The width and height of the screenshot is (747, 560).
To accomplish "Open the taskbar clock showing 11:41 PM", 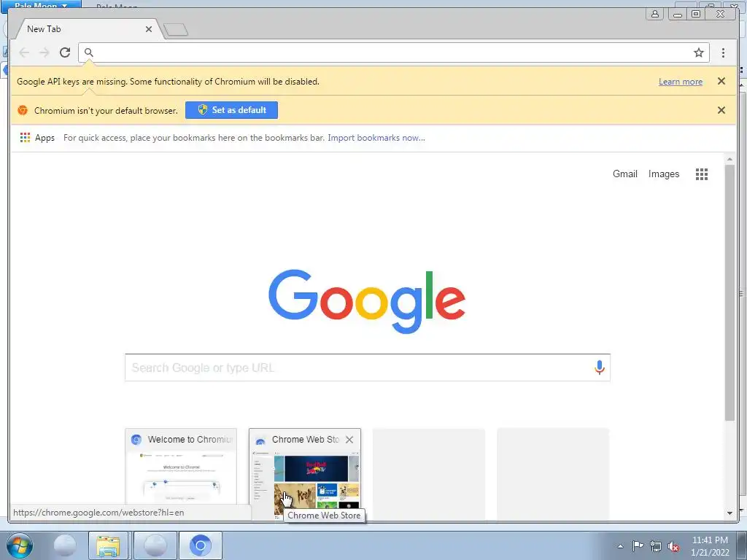I will point(710,545).
